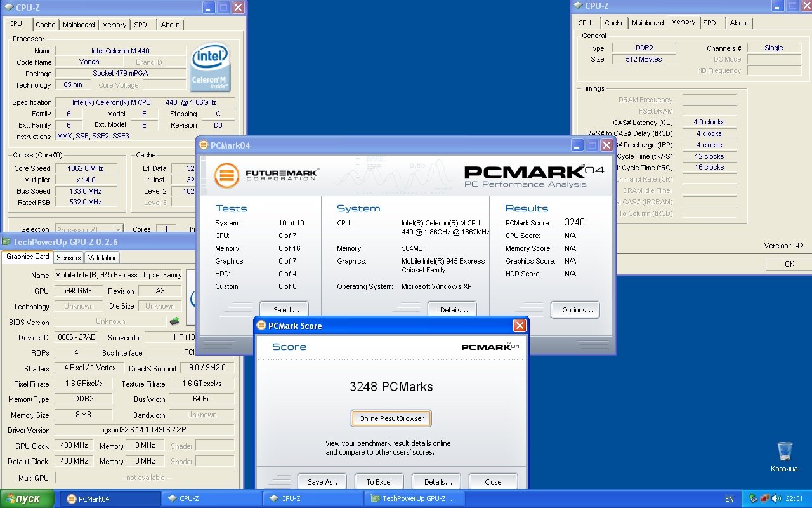
Task: Open the SPD tab in the right CPU-Z window
Action: coord(709,23)
